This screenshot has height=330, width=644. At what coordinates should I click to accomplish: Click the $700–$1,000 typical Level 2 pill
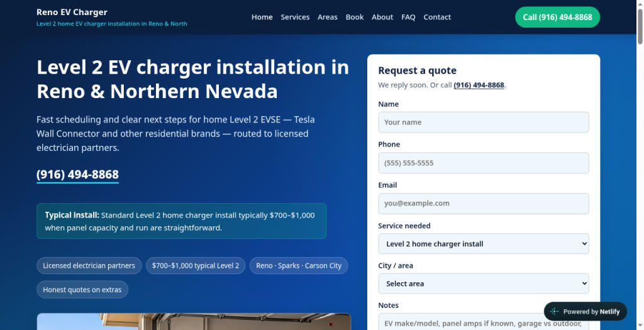[196, 265]
